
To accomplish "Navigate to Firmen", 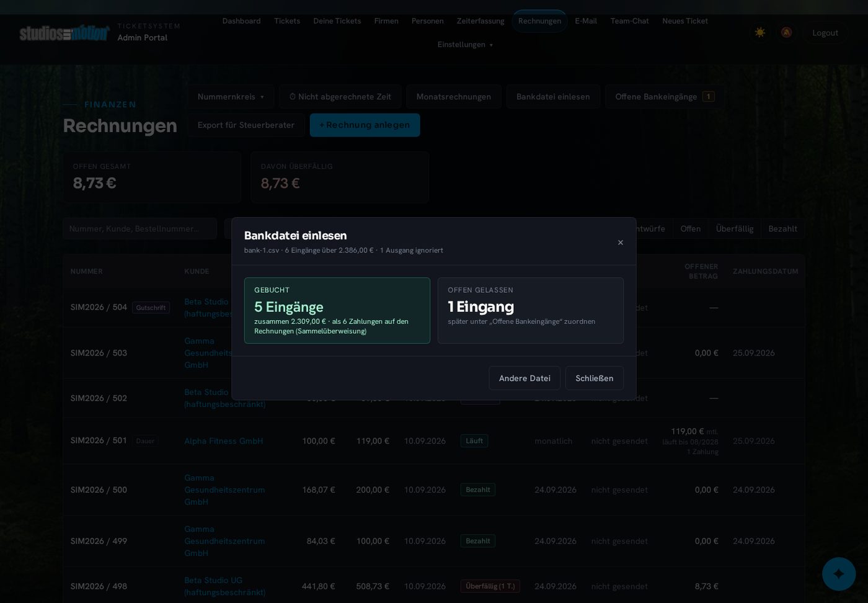I will (386, 21).
